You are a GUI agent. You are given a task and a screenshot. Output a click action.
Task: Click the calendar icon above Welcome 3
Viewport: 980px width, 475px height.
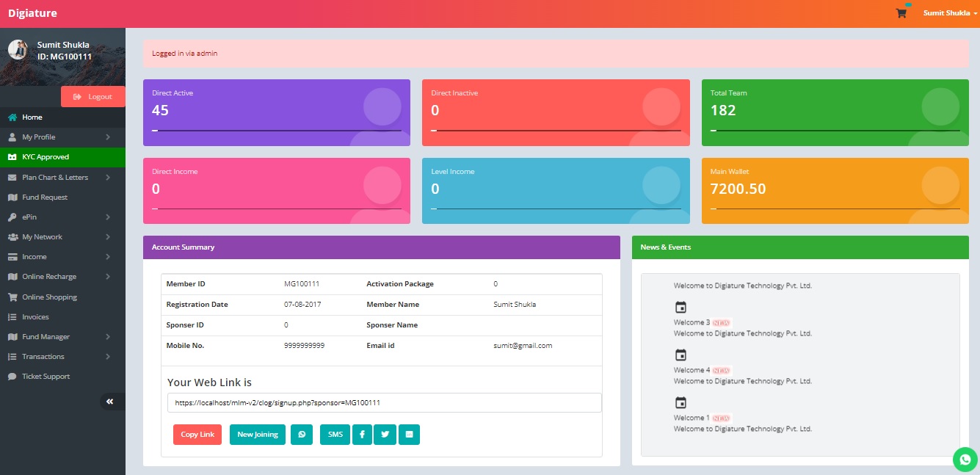tap(680, 308)
